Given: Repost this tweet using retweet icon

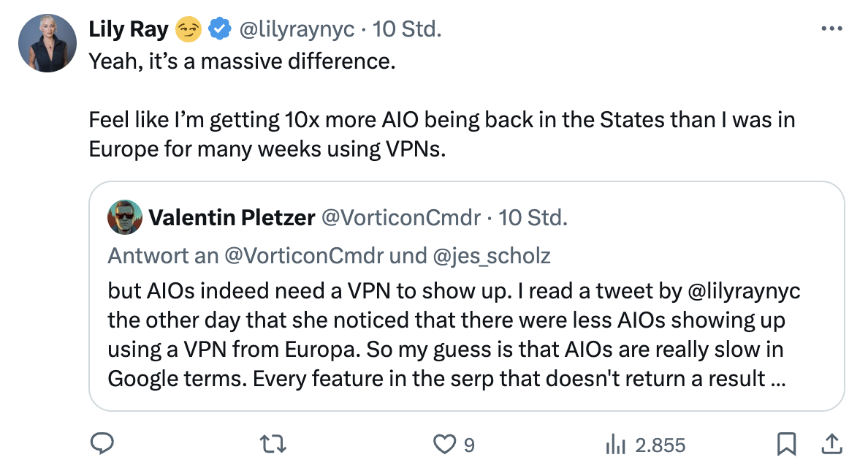Looking at the screenshot, I should [x=273, y=444].
